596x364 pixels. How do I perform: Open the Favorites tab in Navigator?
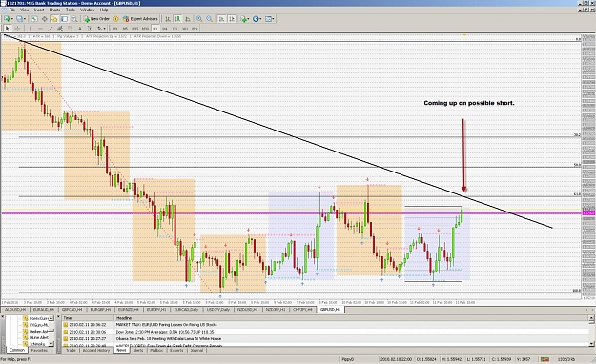pos(39,350)
